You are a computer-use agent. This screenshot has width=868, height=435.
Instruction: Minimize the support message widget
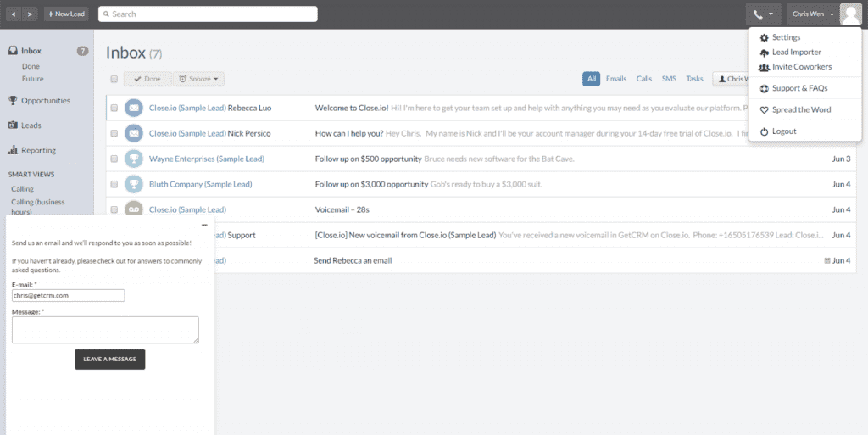[204, 225]
